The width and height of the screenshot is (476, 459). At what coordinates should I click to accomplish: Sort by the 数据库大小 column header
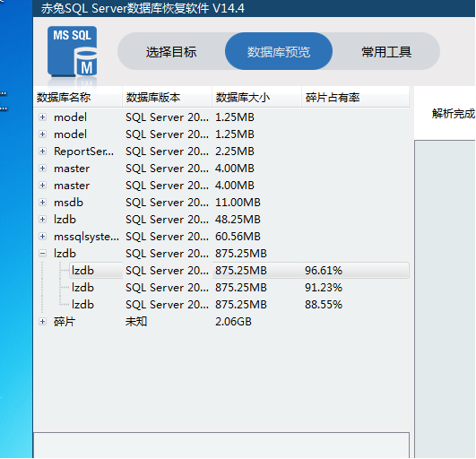click(256, 98)
